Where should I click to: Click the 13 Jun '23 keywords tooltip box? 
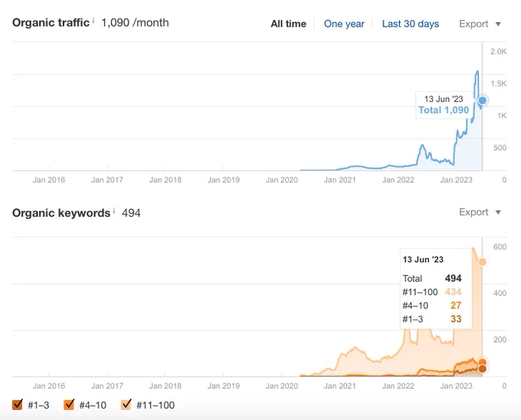pyautogui.click(x=436, y=288)
